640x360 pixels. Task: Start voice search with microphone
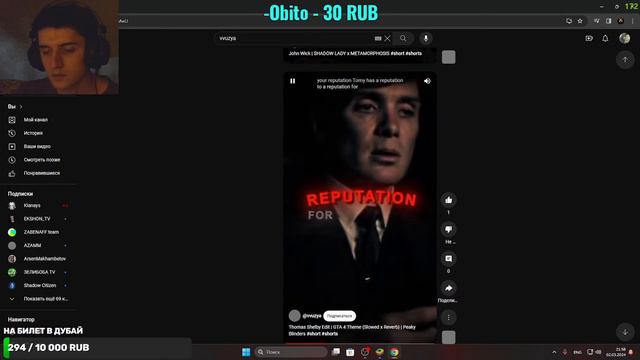(x=426, y=38)
